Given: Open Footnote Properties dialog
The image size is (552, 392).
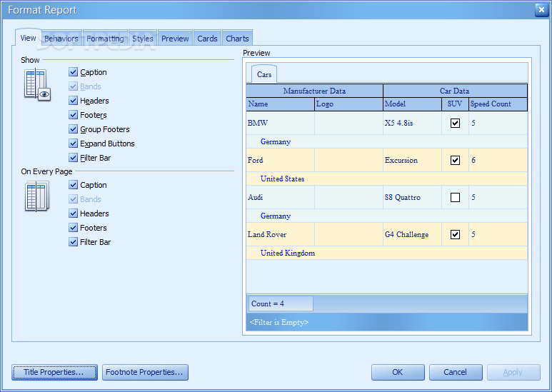Looking at the screenshot, I should coord(145,372).
